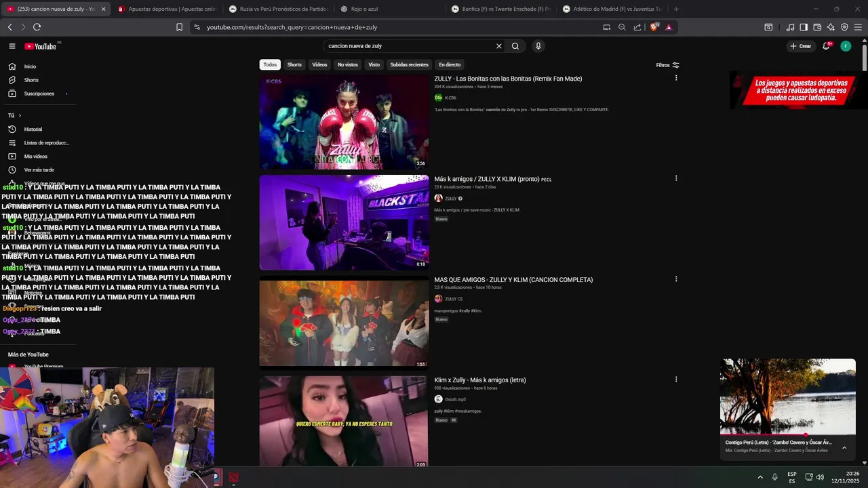Select the Vídeos filter chip
Image resolution: width=868 pixels, height=488 pixels.
coord(319,64)
